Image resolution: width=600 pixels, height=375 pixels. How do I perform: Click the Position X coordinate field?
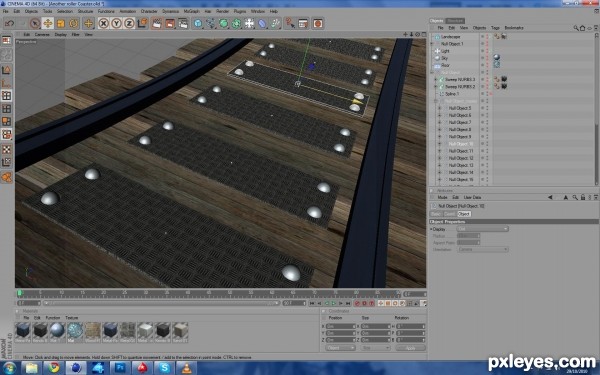(x=341, y=326)
